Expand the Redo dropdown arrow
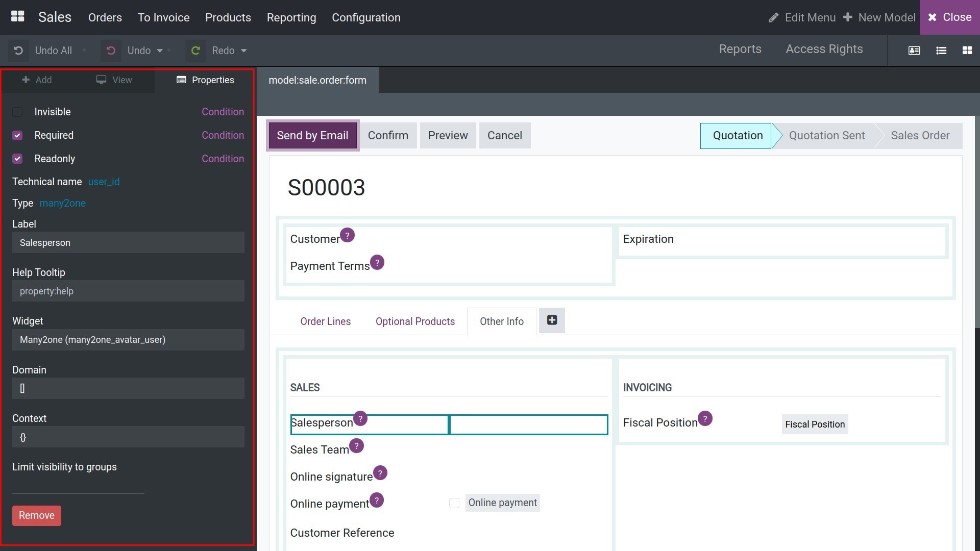980x551 pixels. [x=243, y=51]
